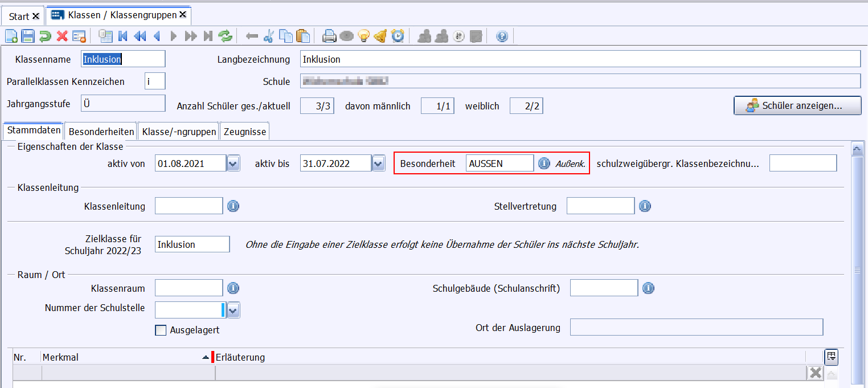Screen dimensions: 868x388
Task: Open help with the blue question mark icon
Action: [502, 36]
